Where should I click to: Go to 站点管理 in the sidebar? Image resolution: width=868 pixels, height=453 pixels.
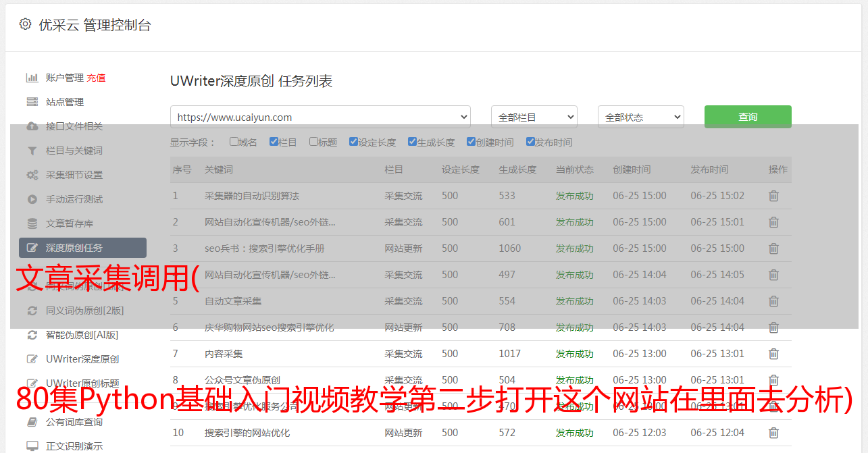click(65, 102)
